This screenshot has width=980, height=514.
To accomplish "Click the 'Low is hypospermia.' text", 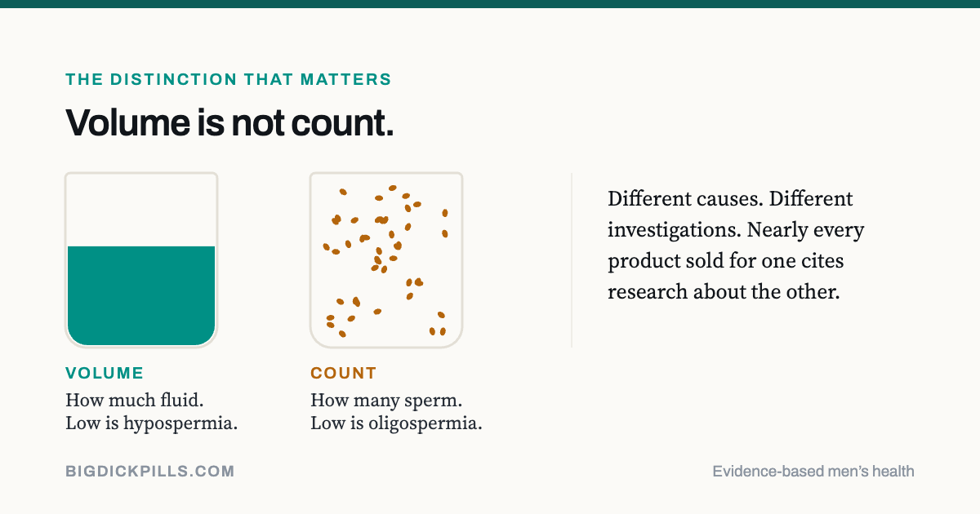I will 152,424.
